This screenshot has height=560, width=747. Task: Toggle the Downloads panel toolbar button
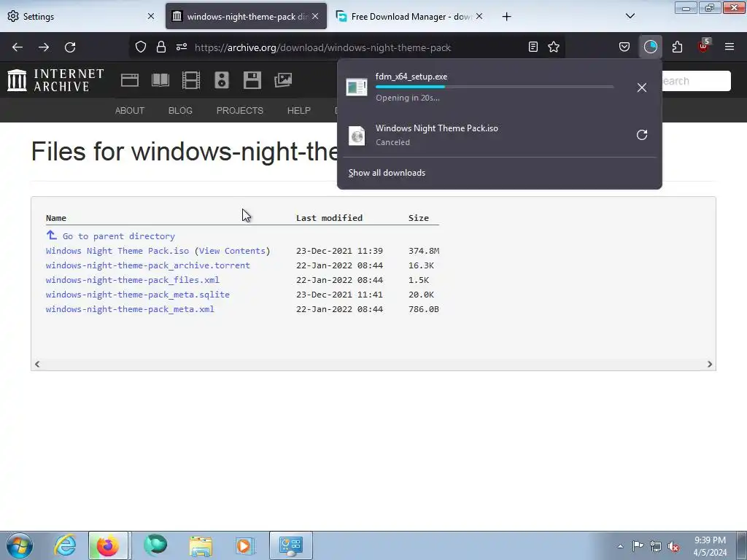[650, 47]
